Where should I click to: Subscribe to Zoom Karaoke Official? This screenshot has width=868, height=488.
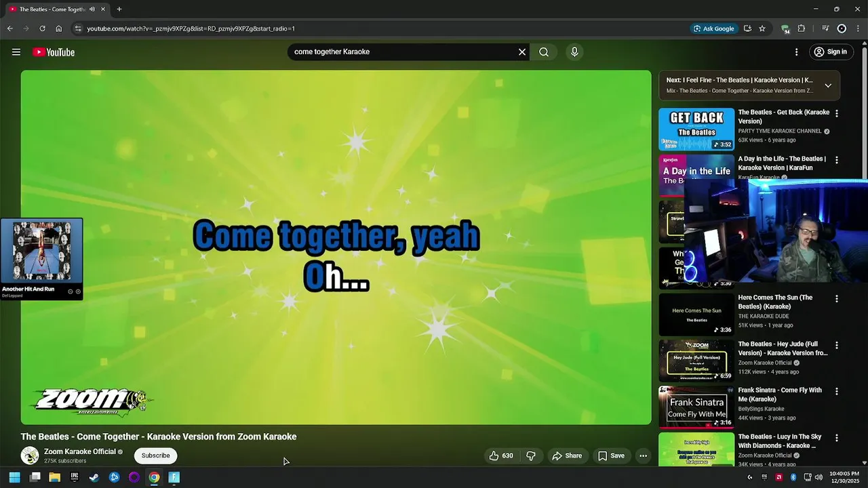click(155, 455)
